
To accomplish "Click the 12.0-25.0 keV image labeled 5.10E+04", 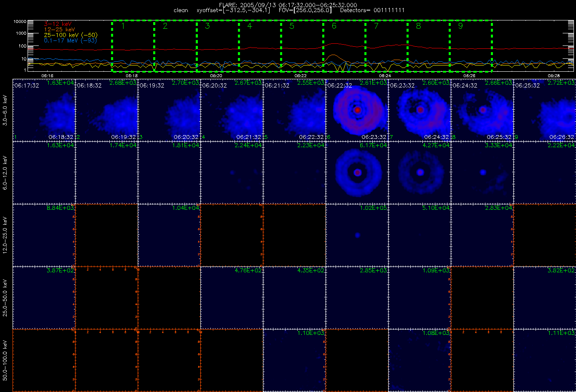I will pyautogui.click(x=420, y=235).
